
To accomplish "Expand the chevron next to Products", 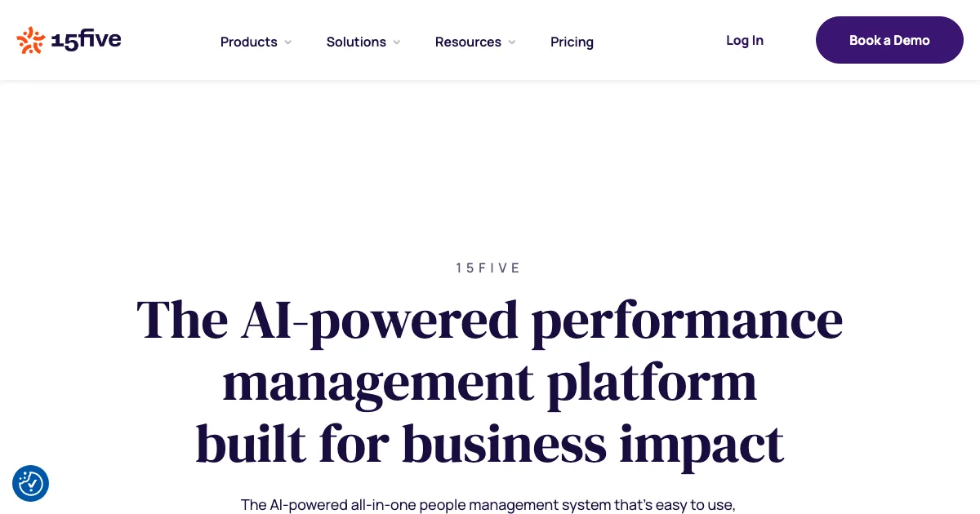I will click(x=288, y=42).
